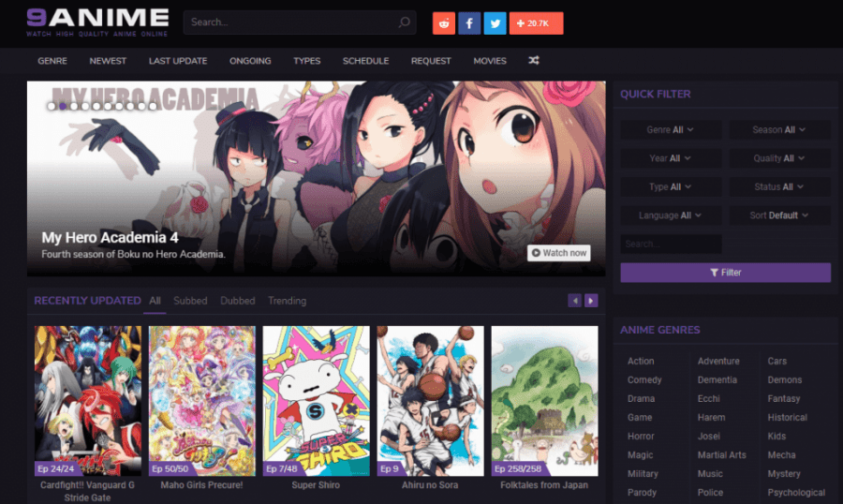
Task: Open the Fantasy genre link
Action: [783, 398]
